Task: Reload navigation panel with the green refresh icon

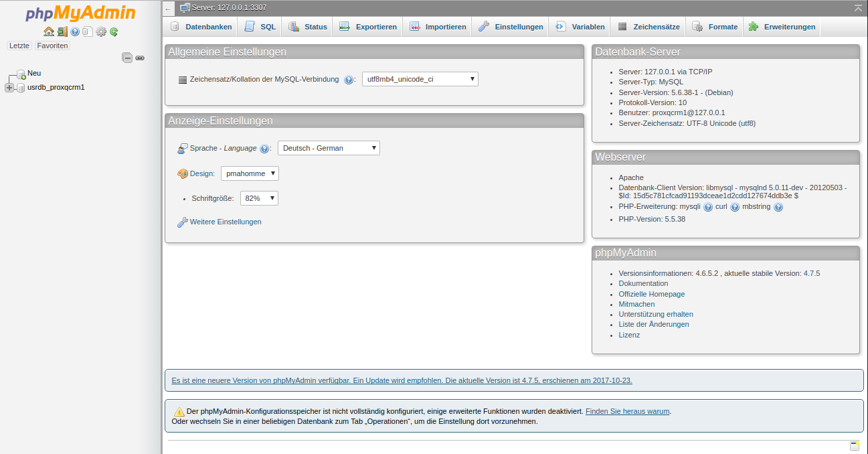Action: [114, 31]
